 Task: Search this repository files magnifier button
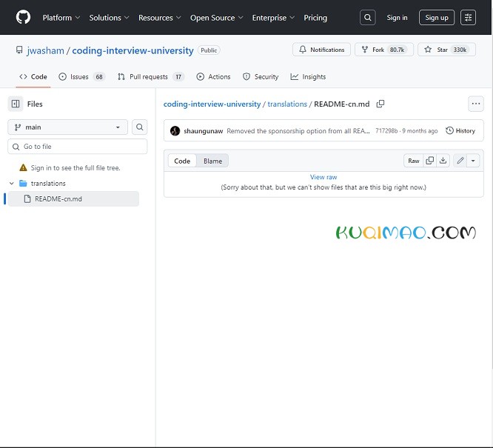click(x=140, y=127)
